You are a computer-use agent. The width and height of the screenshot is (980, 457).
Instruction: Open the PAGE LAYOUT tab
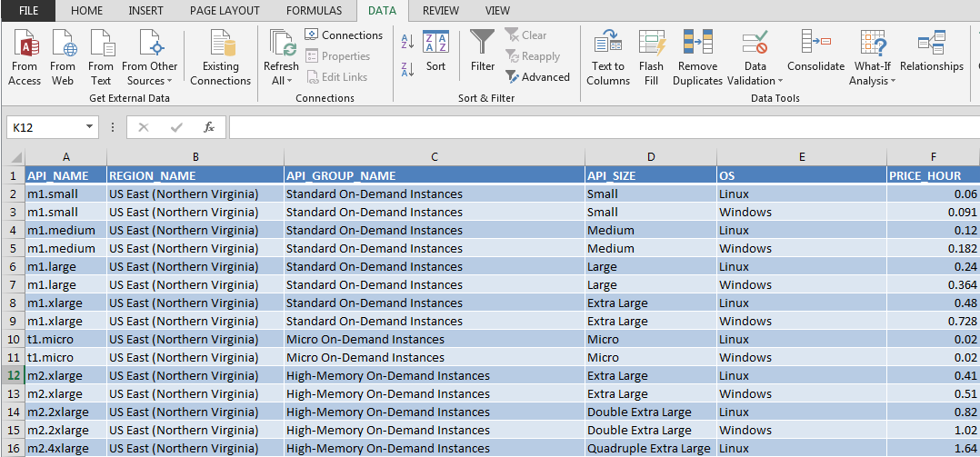point(225,11)
